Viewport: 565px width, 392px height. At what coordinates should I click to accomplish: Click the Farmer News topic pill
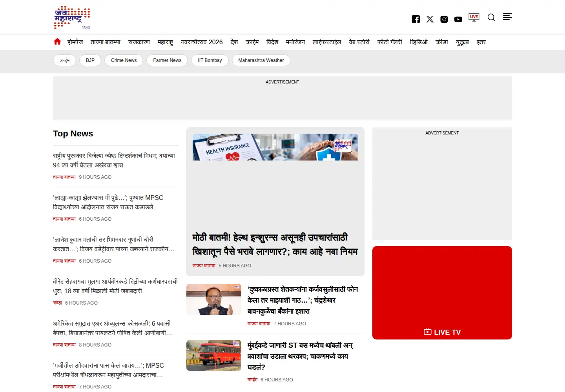pyautogui.click(x=168, y=60)
